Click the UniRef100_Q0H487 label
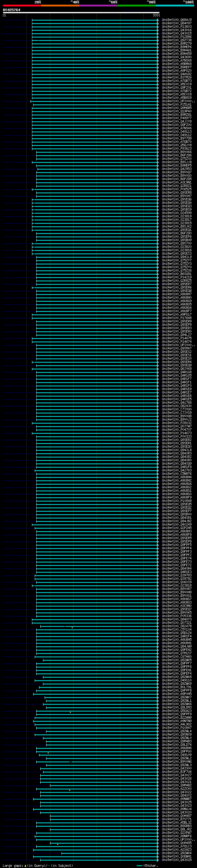 point(177,816)
